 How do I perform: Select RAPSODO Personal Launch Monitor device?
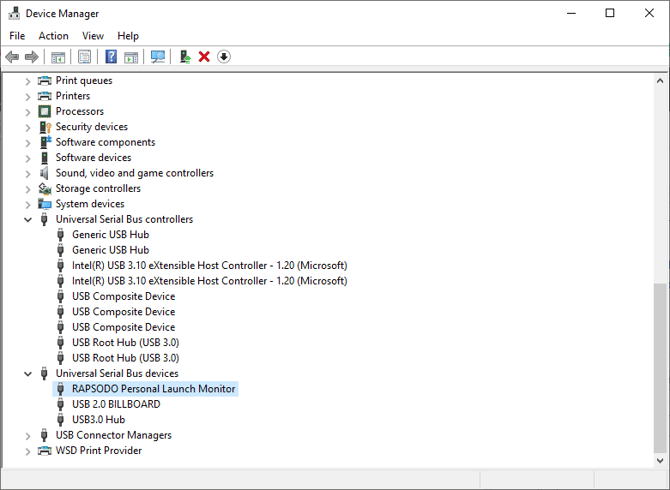point(153,389)
